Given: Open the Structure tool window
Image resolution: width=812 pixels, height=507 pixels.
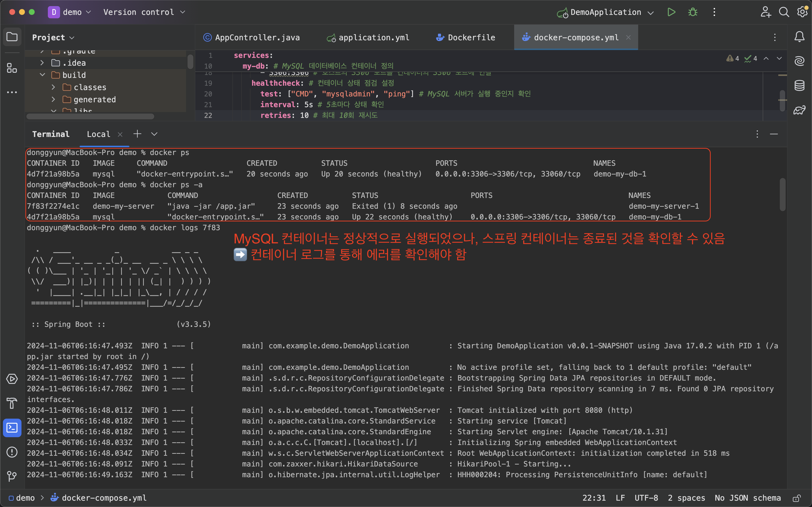Looking at the screenshot, I should [x=12, y=68].
